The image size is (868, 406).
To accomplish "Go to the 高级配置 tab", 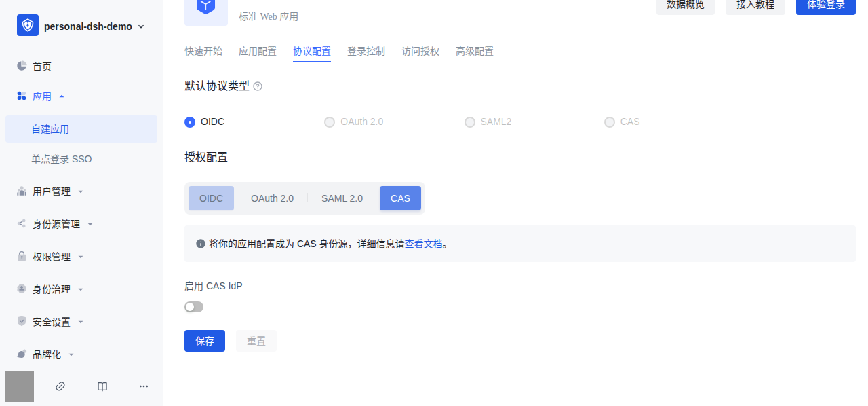I will click(475, 51).
